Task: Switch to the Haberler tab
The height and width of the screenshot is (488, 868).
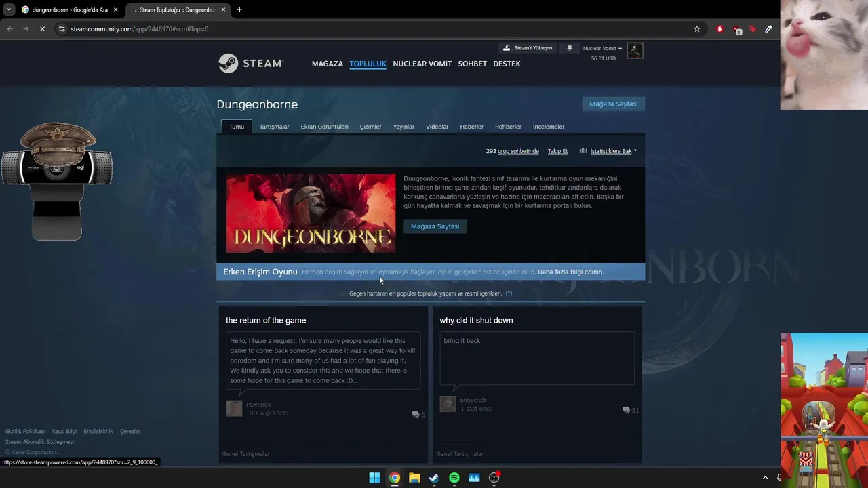Action: click(x=471, y=127)
